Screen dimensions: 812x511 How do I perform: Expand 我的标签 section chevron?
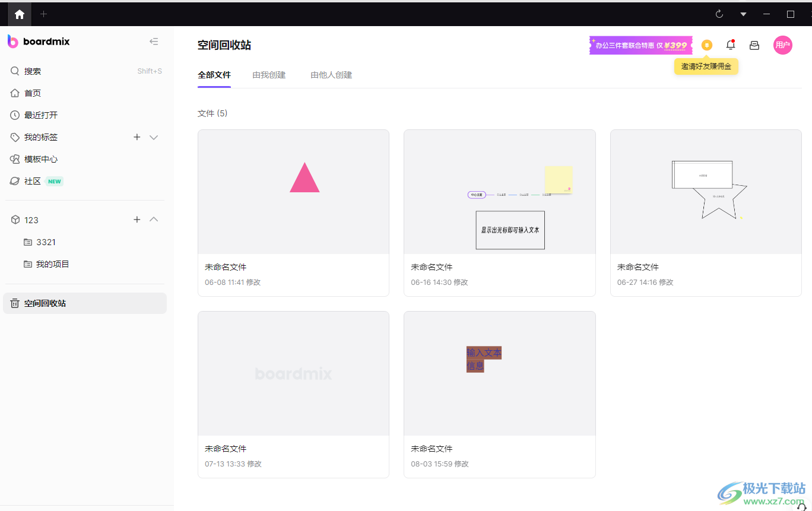click(154, 137)
